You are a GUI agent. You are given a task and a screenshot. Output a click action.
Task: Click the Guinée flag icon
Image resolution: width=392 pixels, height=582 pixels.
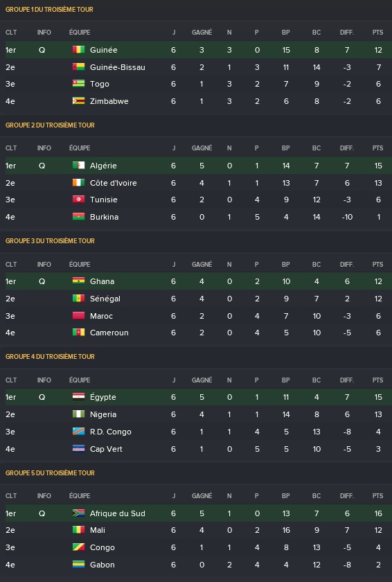point(78,49)
